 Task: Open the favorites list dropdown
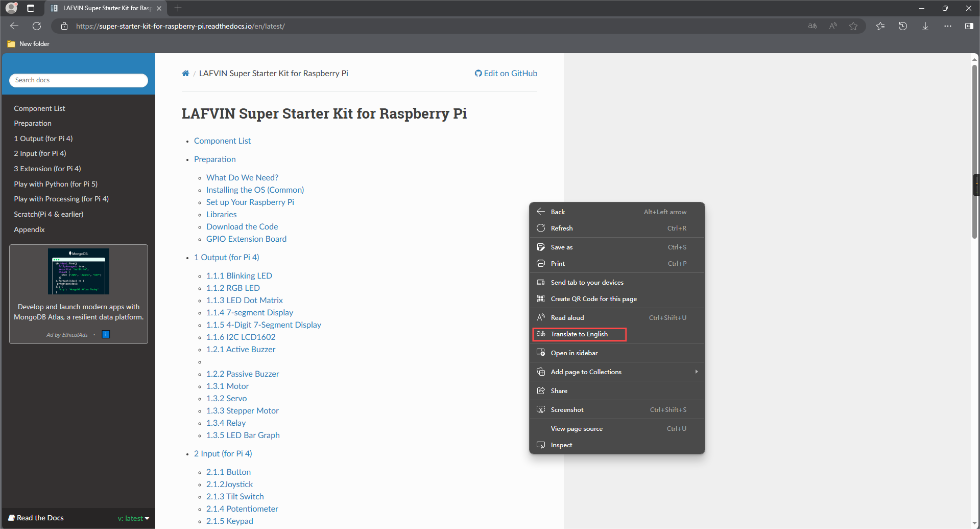point(880,26)
